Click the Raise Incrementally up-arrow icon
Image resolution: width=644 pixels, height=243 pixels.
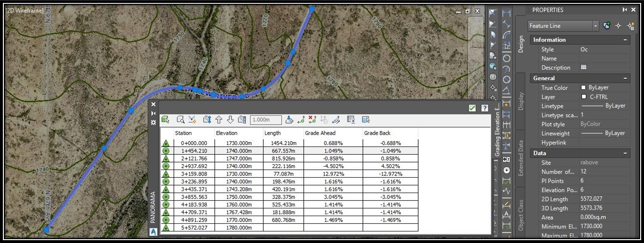219,120
